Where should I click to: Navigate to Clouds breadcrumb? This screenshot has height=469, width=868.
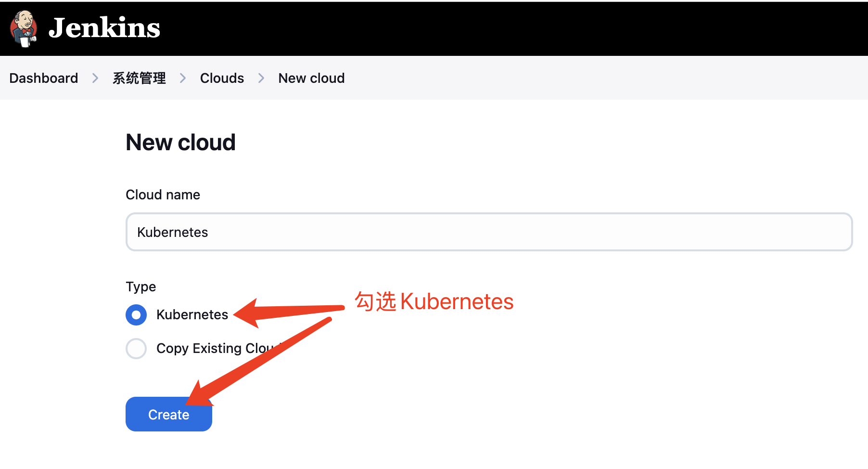pyautogui.click(x=222, y=78)
